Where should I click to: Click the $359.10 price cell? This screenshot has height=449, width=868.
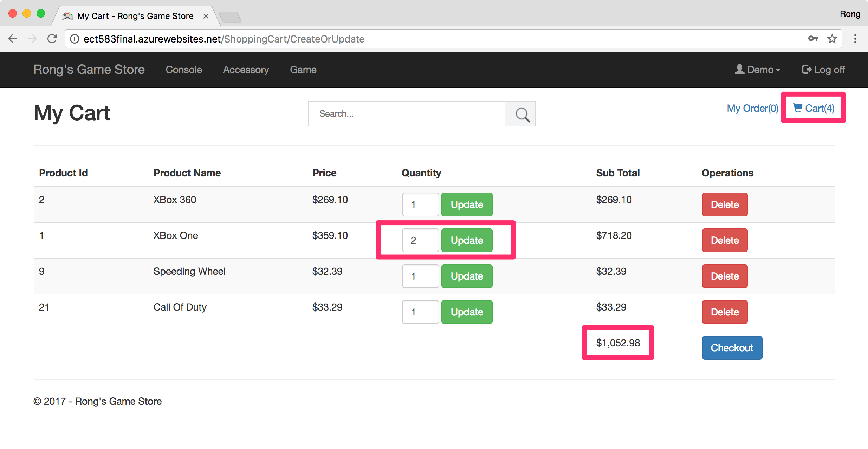pyautogui.click(x=330, y=235)
